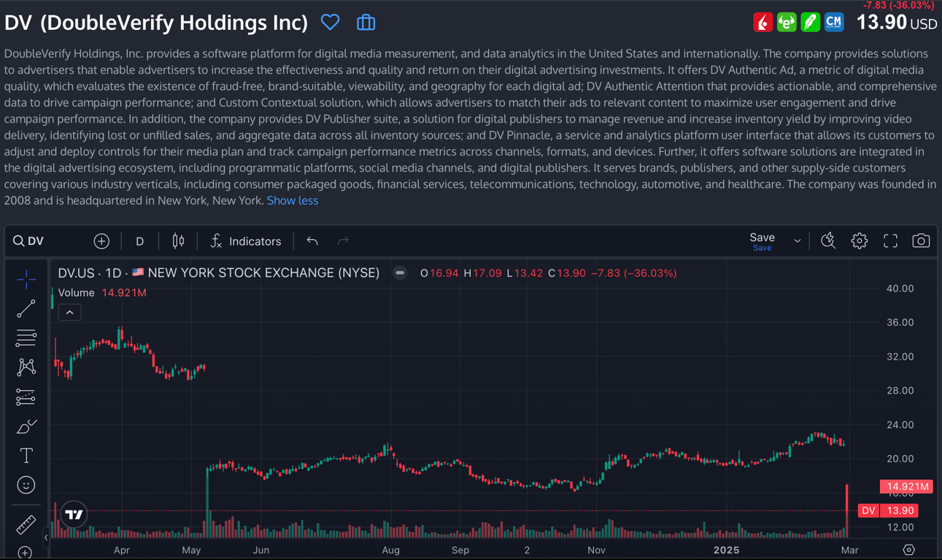Open the D timeframe interval selector
Viewport: 942px width, 560px height.
(x=139, y=241)
